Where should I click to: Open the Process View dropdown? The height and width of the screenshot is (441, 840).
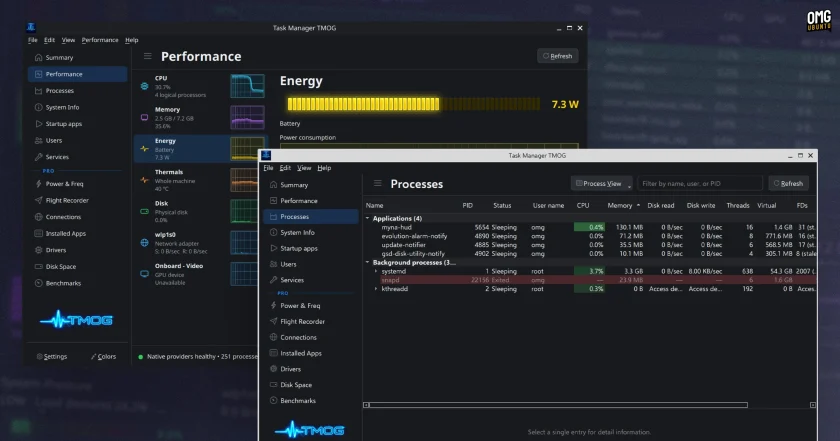(602, 184)
